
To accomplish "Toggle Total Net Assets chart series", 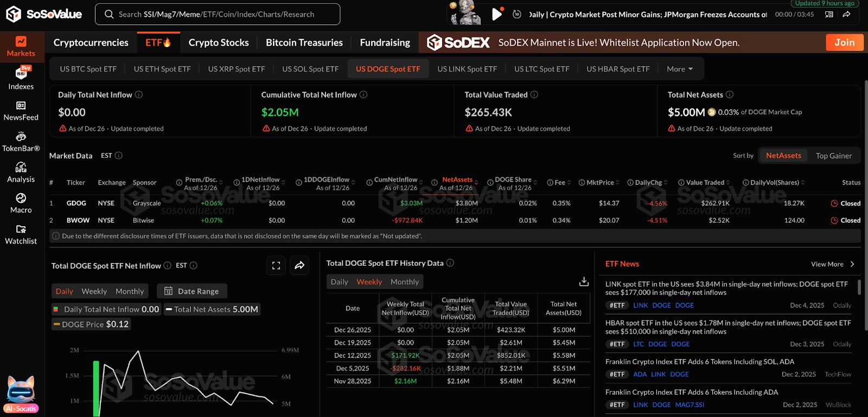I will pyautogui.click(x=212, y=310).
